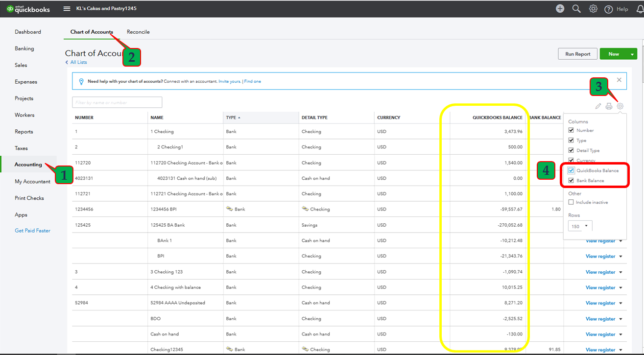Open Banking in the left sidebar

pyautogui.click(x=24, y=48)
